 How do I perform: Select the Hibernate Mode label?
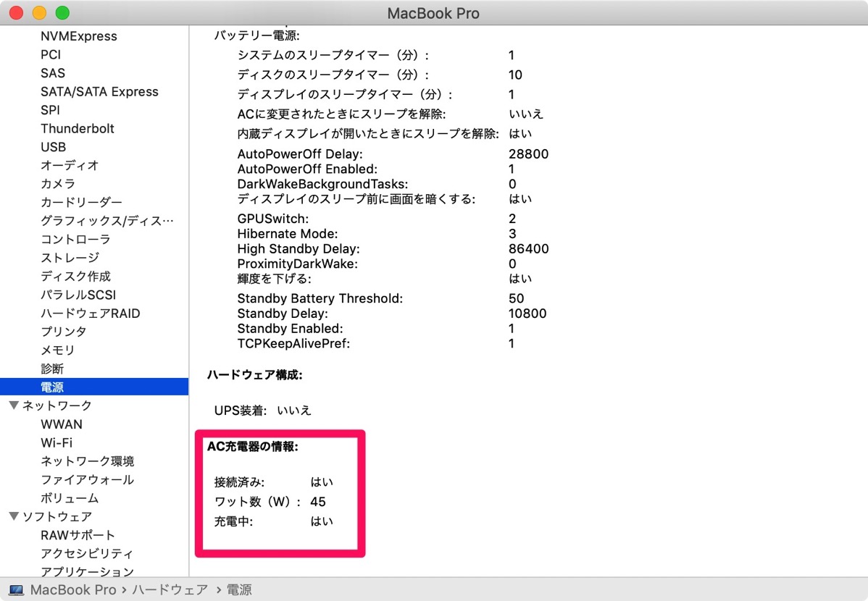pos(288,234)
